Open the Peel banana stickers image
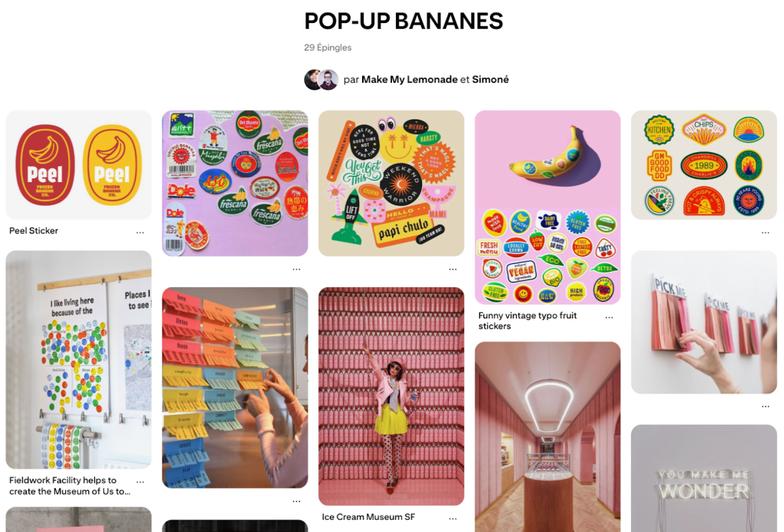 (x=79, y=165)
